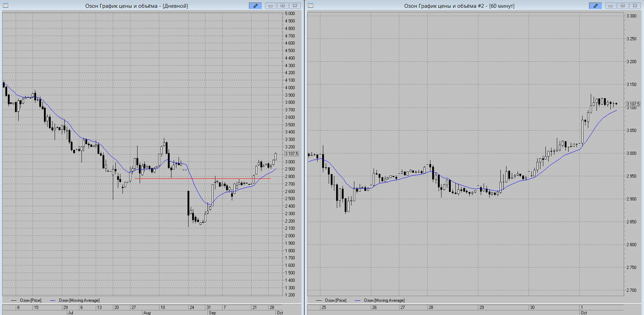Click the 3 107,5 current price tag on daily chart

point(291,154)
